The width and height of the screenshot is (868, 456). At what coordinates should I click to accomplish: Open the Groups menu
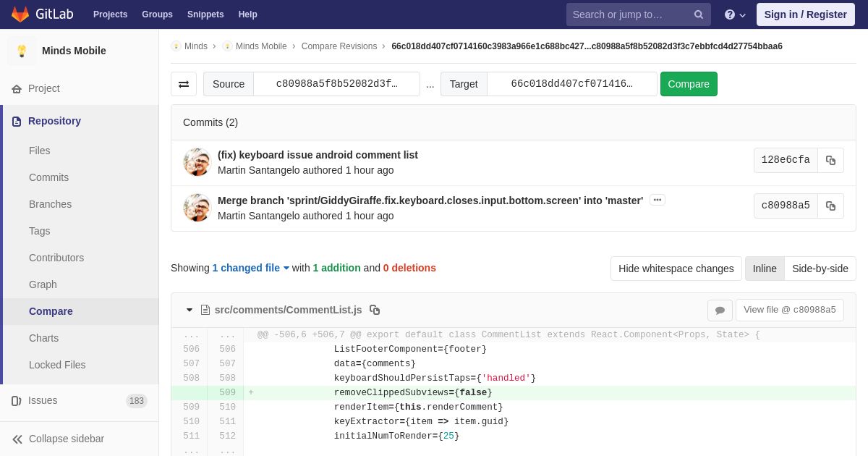coord(157,14)
